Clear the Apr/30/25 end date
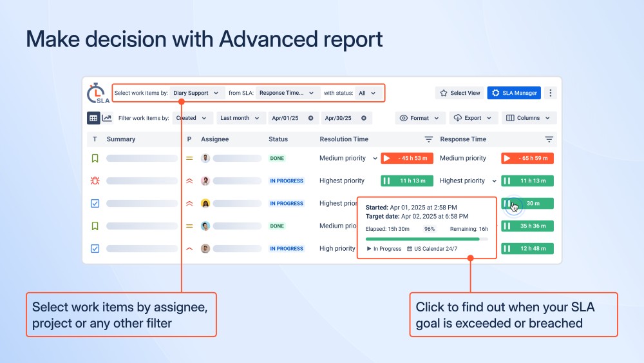This screenshot has height=363, width=644. pos(364,118)
